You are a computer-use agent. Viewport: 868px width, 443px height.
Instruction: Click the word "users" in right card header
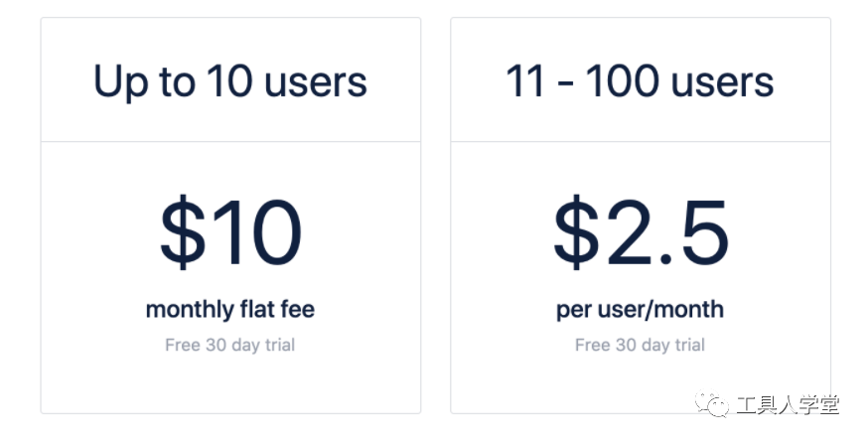pos(722,84)
